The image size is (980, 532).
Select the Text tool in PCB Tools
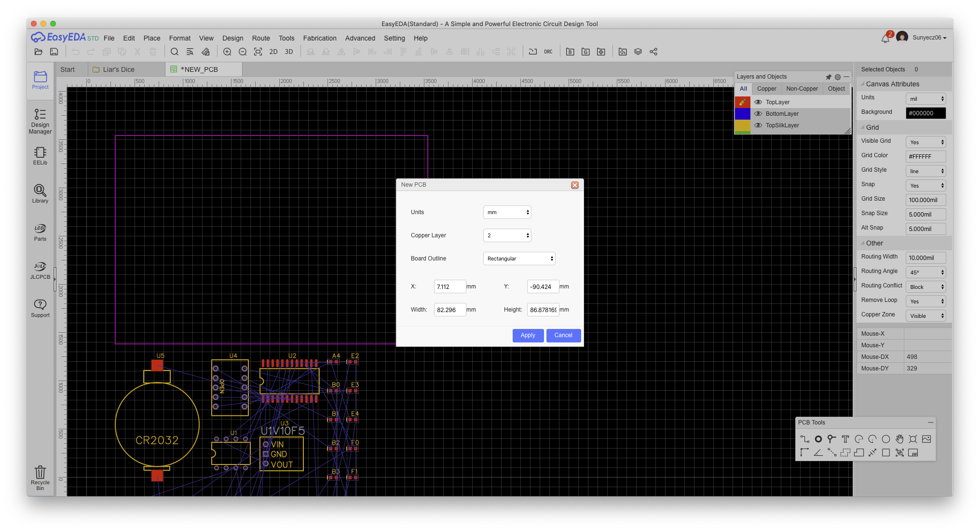coord(845,439)
